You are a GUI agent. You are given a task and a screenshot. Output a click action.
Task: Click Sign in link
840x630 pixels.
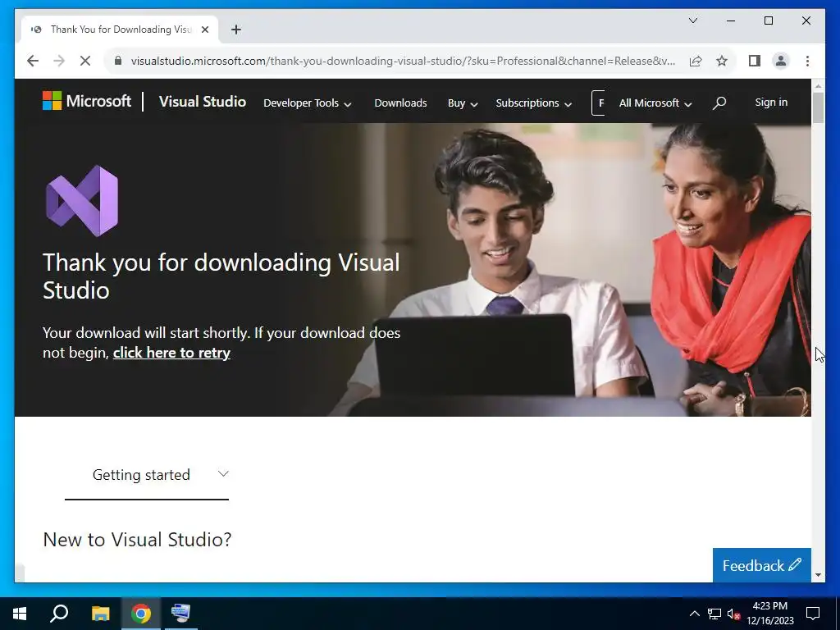(x=771, y=102)
